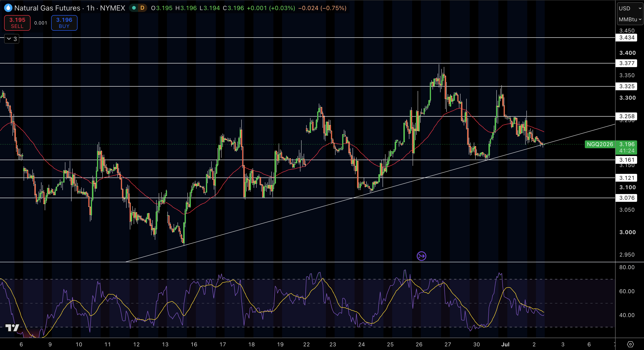The width and height of the screenshot is (644, 350).
Task: Click the TradingView logo watermark
Action: pos(12,328)
